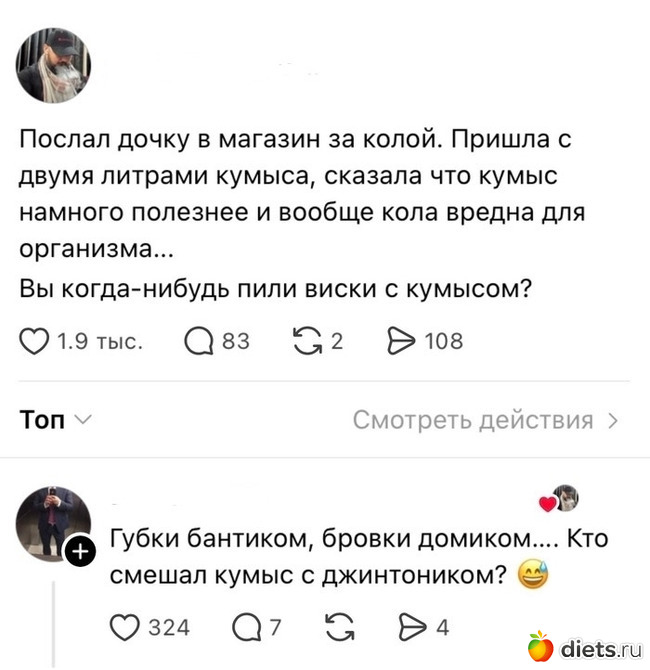
Task: Open the post author's profile picture
Action: 53,65
